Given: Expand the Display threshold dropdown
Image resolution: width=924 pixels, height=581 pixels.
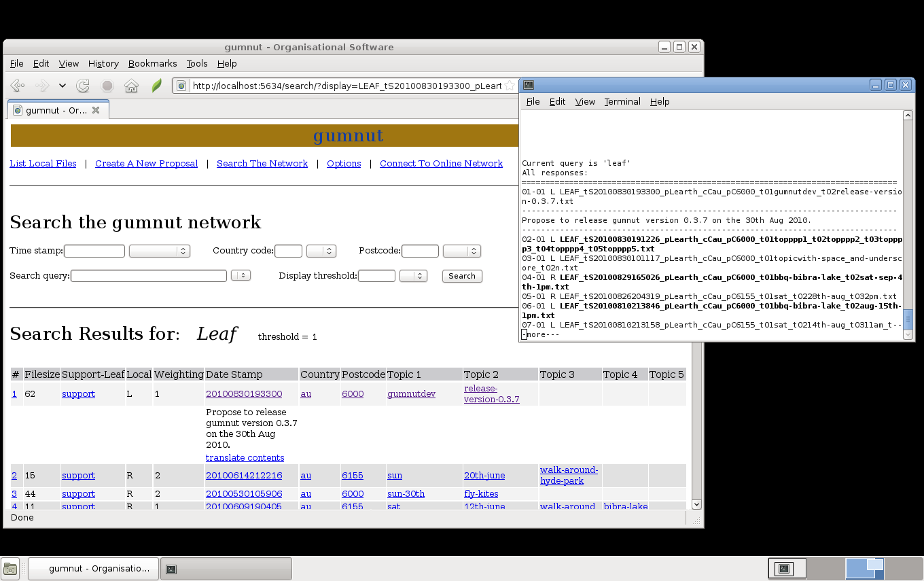Looking at the screenshot, I should pos(413,276).
